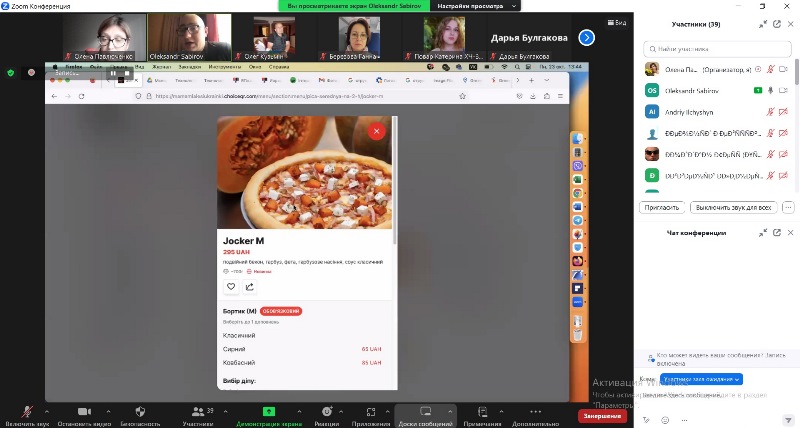Close the Jocker M pizza popup
The width and height of the screenshot is (800, 428).
tap(377, 131)
